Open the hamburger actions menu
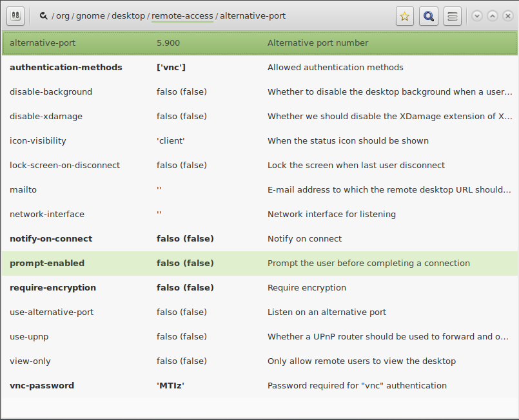Screen dimensions: 519x420 [453, 16]
